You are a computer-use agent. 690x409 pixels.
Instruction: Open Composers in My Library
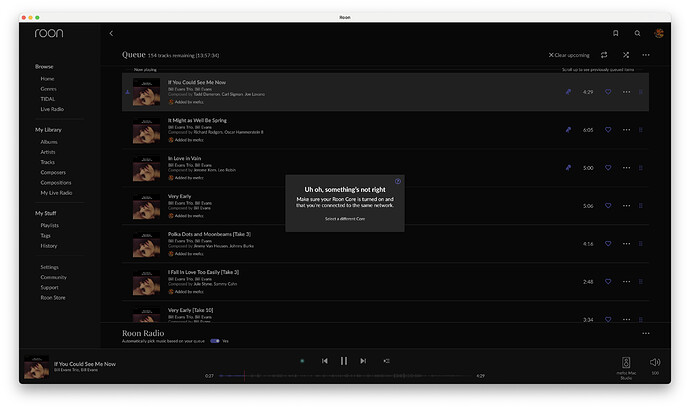53,173
